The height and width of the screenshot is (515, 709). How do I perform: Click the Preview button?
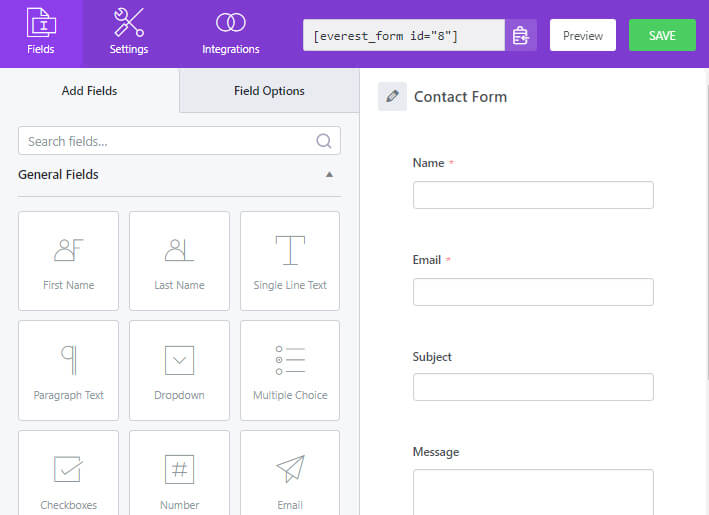(583, 35)
